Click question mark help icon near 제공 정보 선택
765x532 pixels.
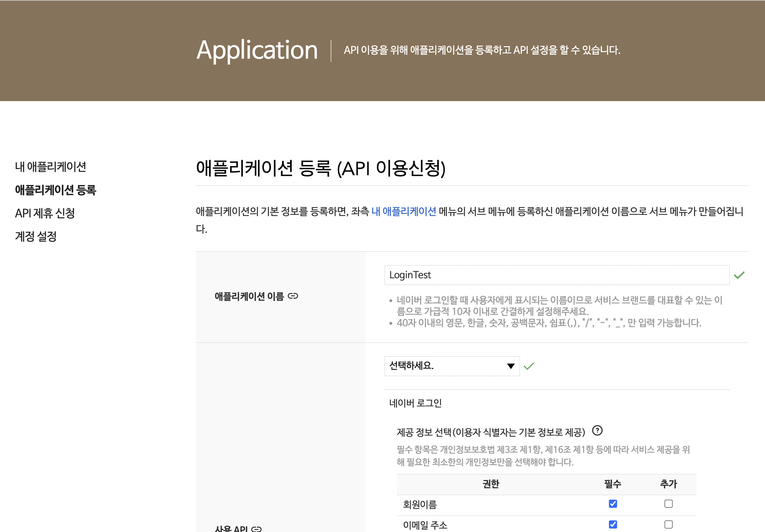597,430
